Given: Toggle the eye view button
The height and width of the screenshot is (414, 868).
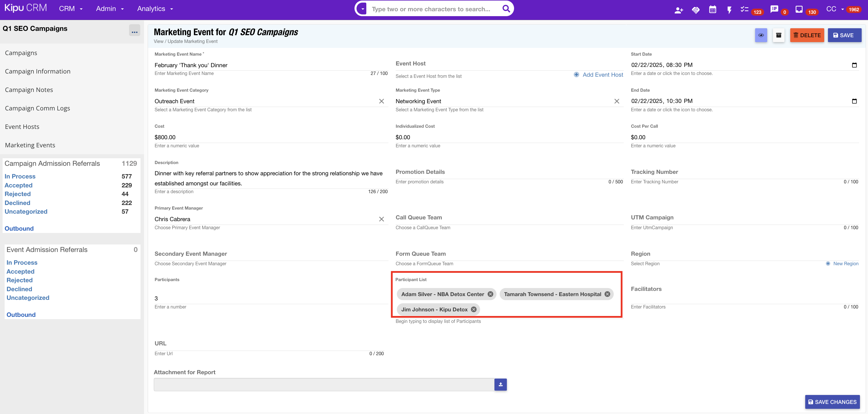Looking at the screenshot, I should 761,35.
